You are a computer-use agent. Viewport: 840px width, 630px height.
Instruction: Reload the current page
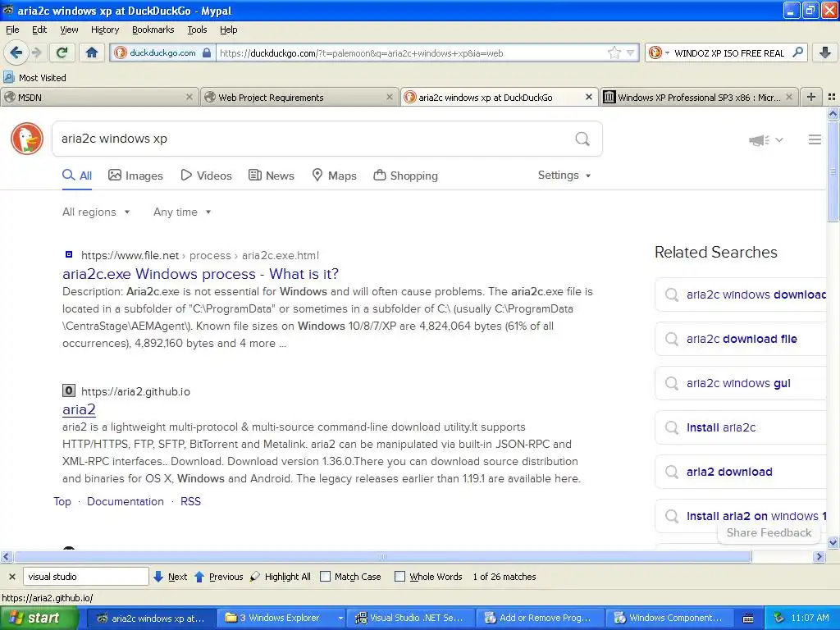[x=62, y=52]
